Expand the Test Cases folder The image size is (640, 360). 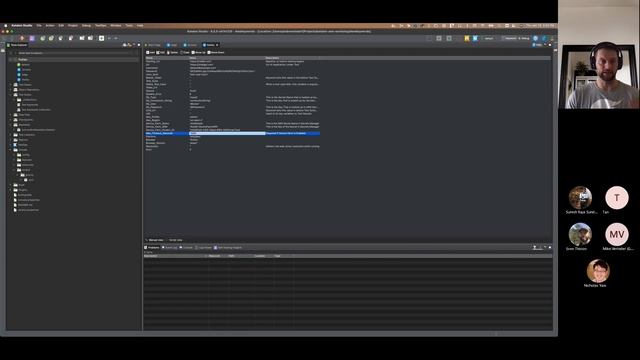click(11, 84)
